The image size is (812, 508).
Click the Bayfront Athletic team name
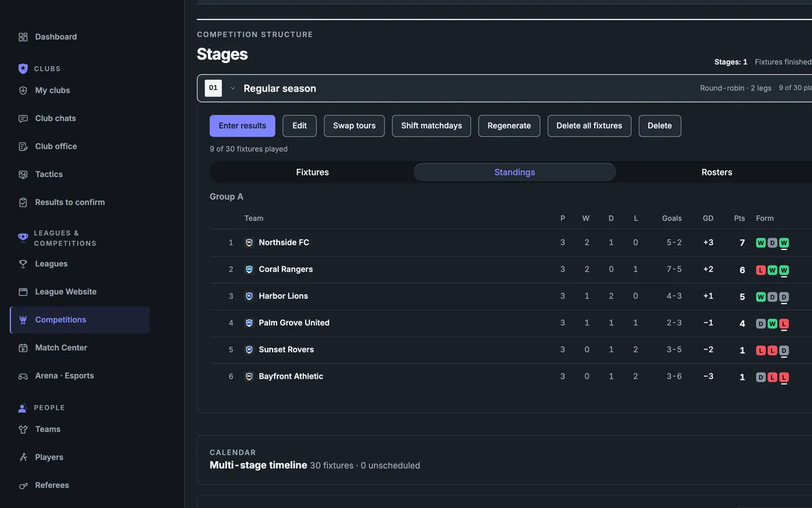tap(291, 376)
